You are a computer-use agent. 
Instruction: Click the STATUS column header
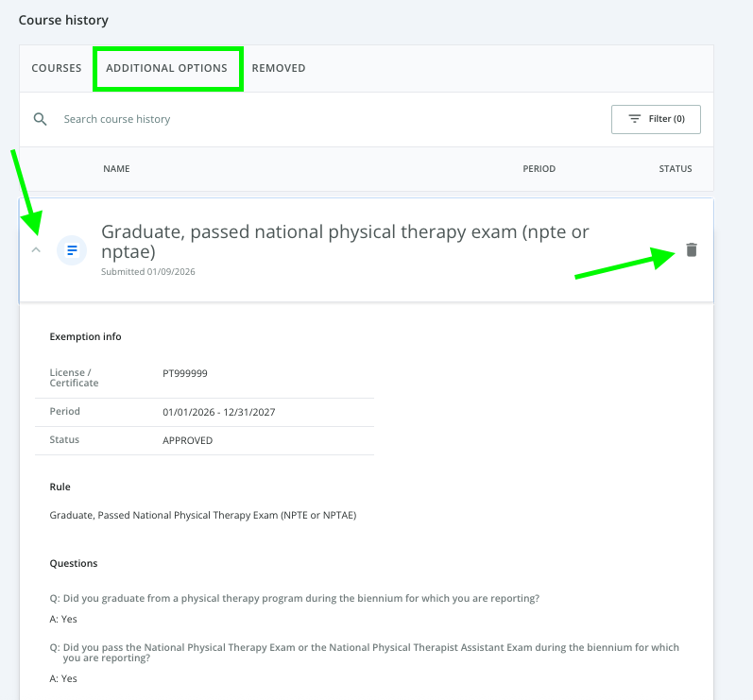(x=675, y=169)
